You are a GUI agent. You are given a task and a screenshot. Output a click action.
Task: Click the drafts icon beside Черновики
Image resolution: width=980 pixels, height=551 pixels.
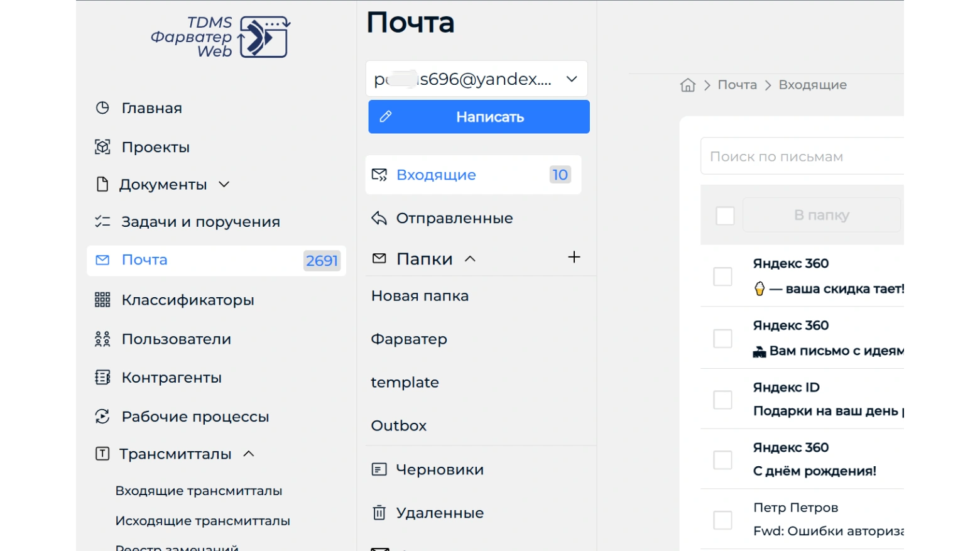tap(379, 469)
